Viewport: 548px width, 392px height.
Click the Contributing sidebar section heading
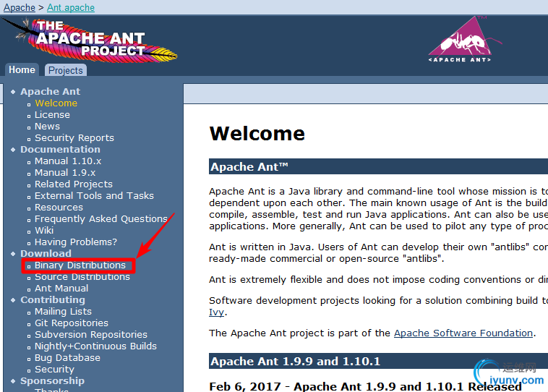[x=53, y=299]
